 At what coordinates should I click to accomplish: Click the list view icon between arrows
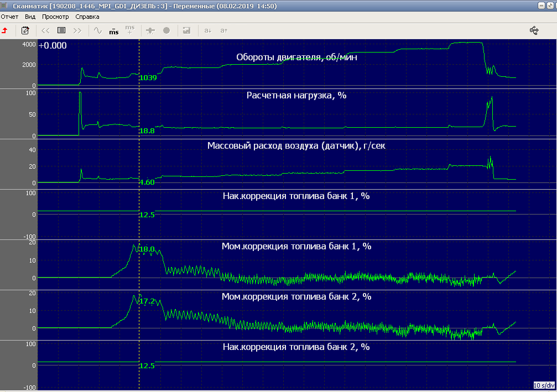click(61, 30)
